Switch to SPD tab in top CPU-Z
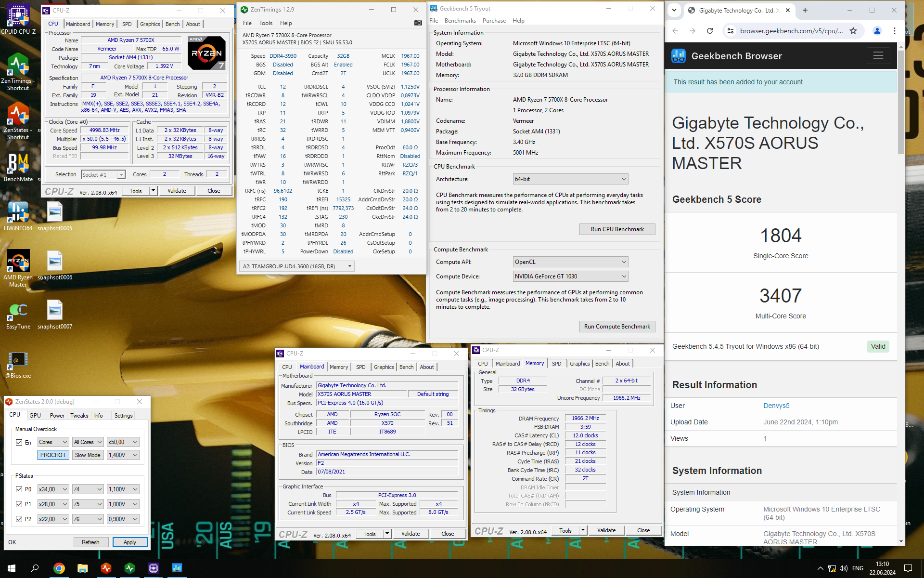Image resolution: width=924 pixels, height=578 pixels. (127, 24)
